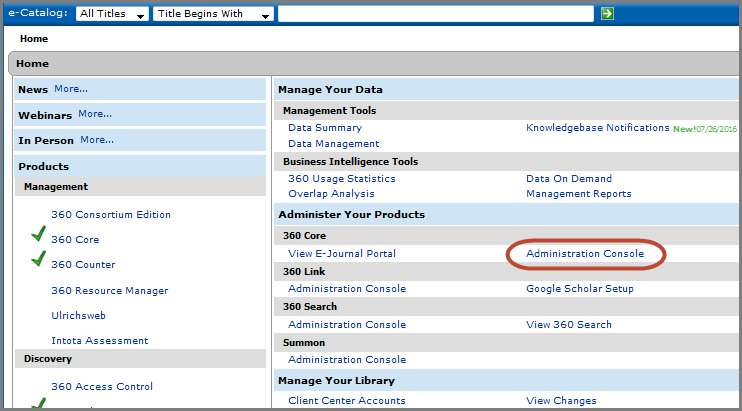Open Management Reports link
This screenshot has height=411, width=742.
coord(579,194)
